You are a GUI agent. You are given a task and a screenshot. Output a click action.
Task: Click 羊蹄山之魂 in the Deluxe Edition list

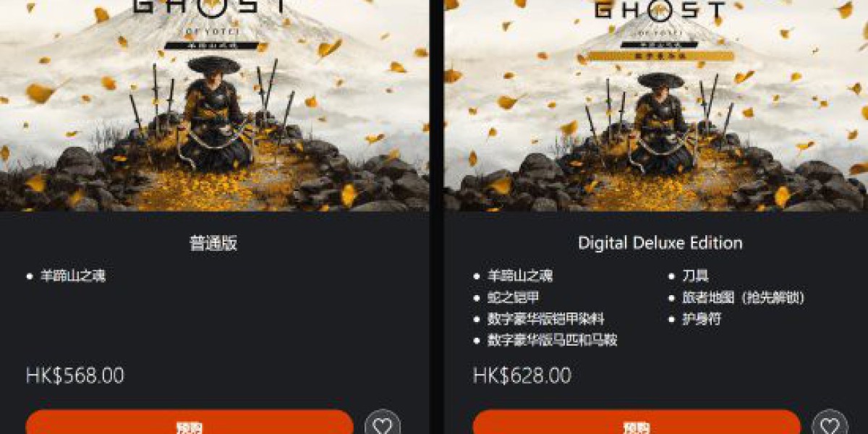point(520,276)
